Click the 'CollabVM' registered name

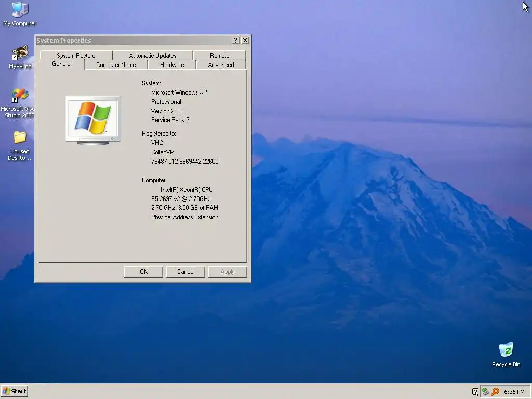[163, 152]
